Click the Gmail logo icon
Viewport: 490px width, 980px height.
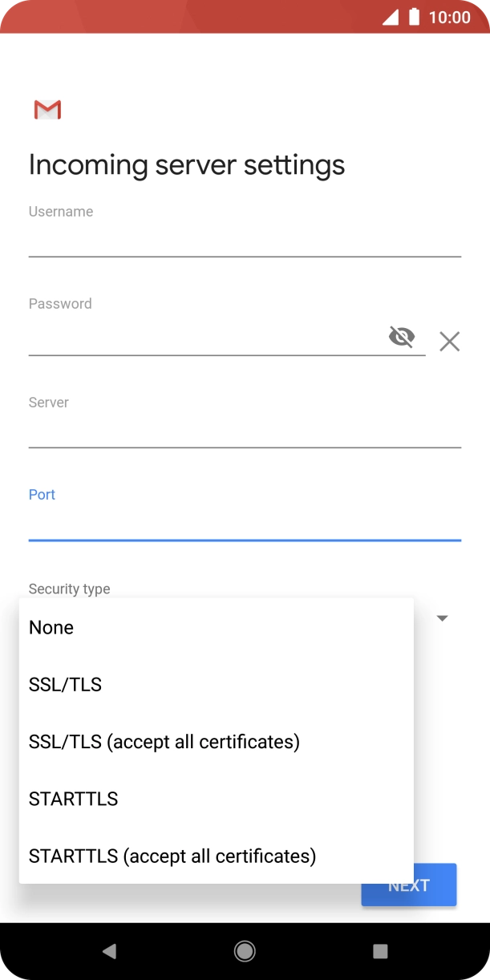(x=47, y=110)
